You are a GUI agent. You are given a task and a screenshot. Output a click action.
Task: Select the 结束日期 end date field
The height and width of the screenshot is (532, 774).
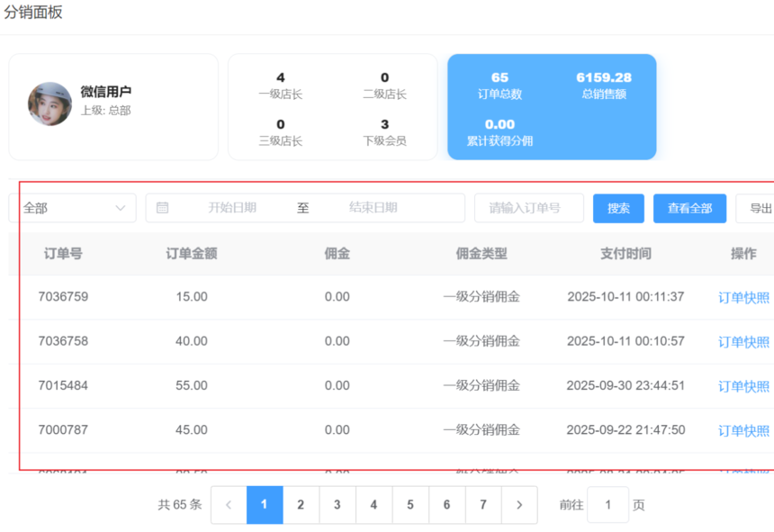tap(373, 208)
